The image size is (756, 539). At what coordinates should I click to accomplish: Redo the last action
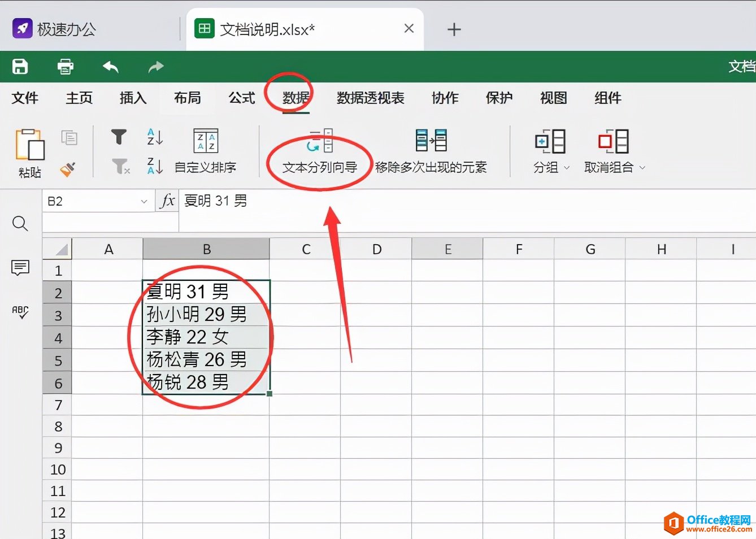155,66
